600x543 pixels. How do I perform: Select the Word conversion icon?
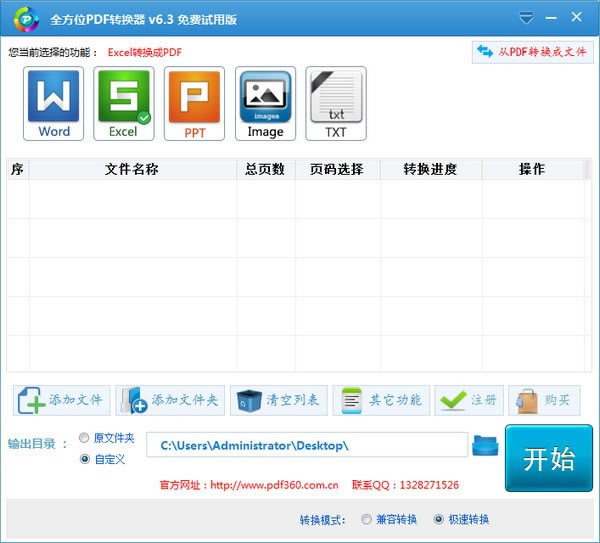54,104
